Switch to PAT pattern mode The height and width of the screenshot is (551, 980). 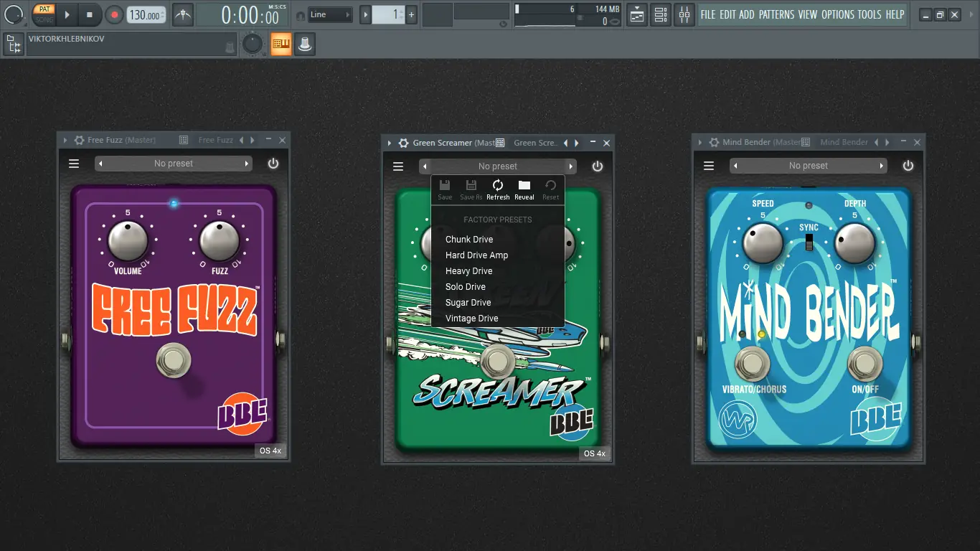44,9
